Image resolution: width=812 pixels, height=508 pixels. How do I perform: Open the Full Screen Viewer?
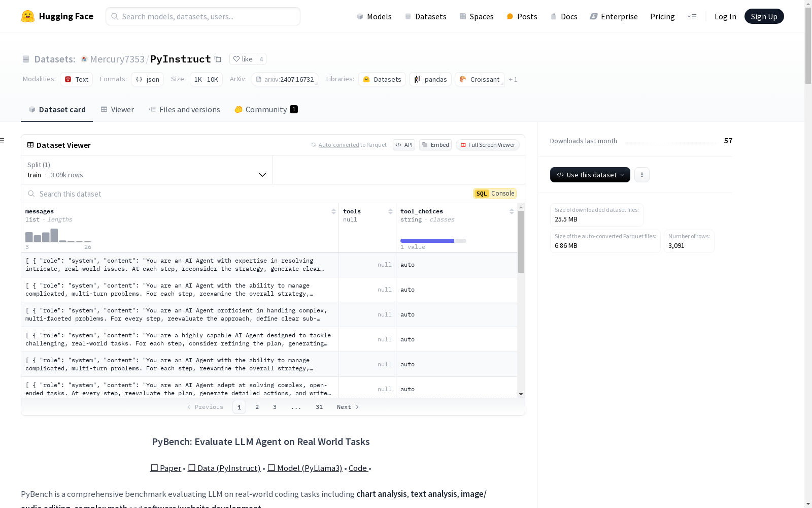(x=488, y=145)
